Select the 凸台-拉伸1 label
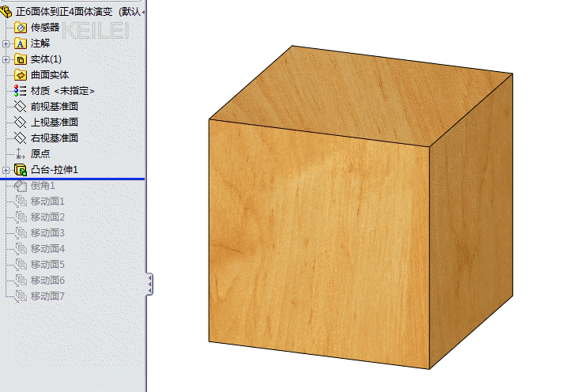Image resolution: width=566 pixels, height=392 pixels. pyautogui.click(x=54, y=170)
